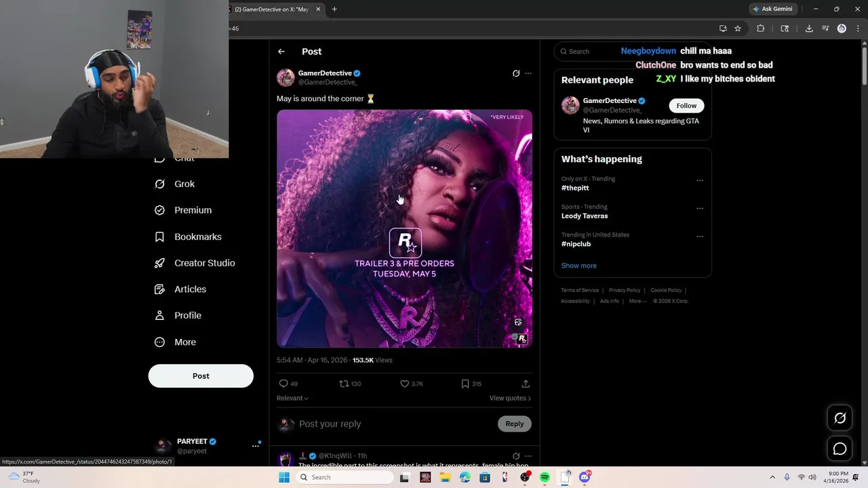Open the Terms of Service link
The image size is (868, 488).
tap(580, 290)
